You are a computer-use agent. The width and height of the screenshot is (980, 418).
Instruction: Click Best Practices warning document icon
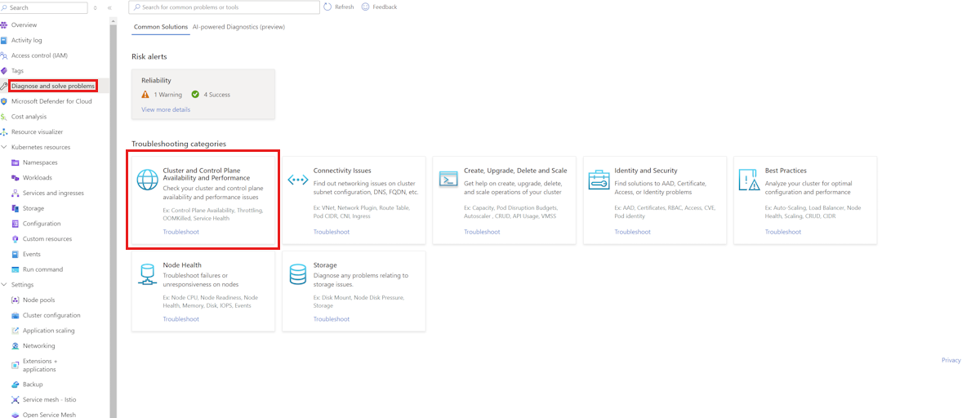tap(749, 180)
